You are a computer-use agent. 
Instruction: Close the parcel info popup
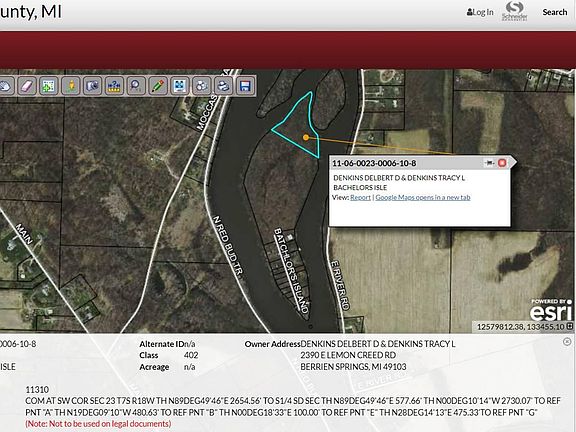tap(502, 163)
